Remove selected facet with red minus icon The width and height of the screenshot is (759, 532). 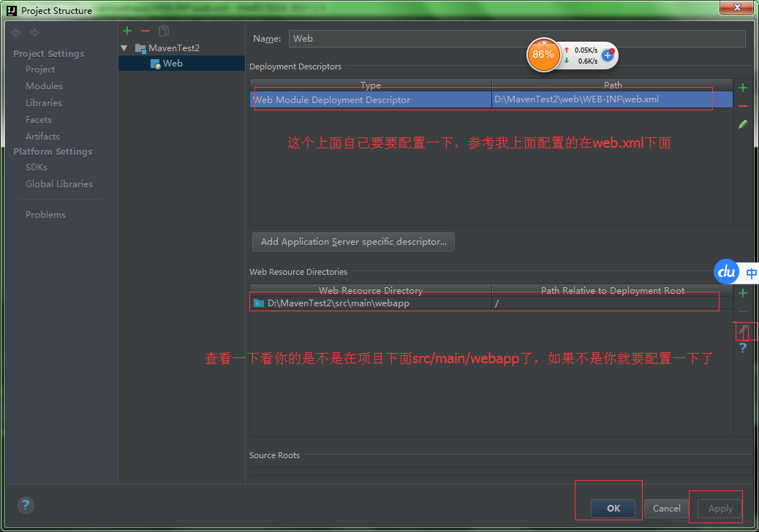(x=146, y=31)
